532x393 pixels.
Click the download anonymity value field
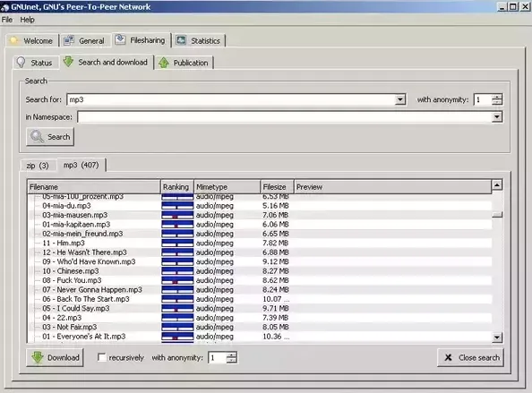tap(218, 357)
